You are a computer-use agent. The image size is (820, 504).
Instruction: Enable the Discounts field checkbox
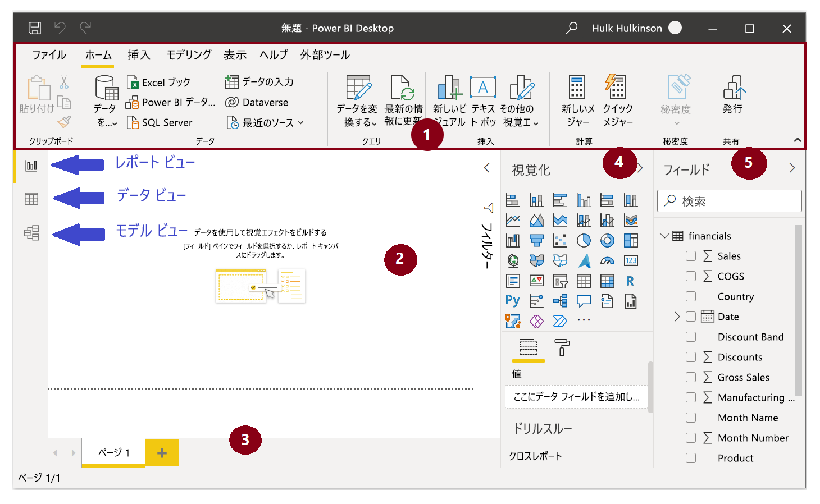pos(691,357)
